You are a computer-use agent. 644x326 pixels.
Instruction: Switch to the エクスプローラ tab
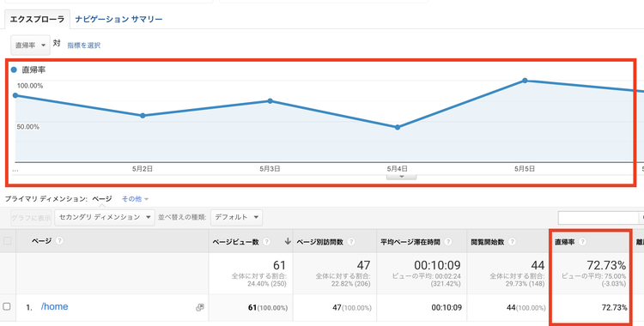37,19
